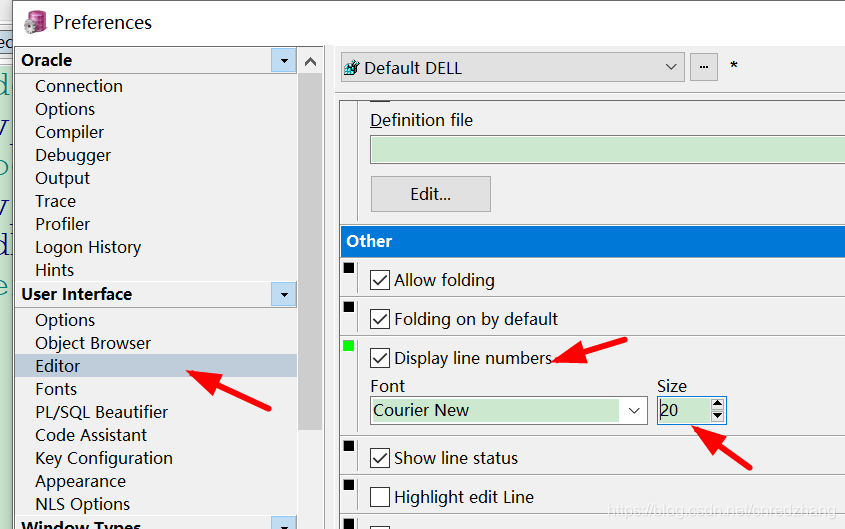Open Object Browser preferences
Viewport: 845px width, 529px height.
pos(93,343)
